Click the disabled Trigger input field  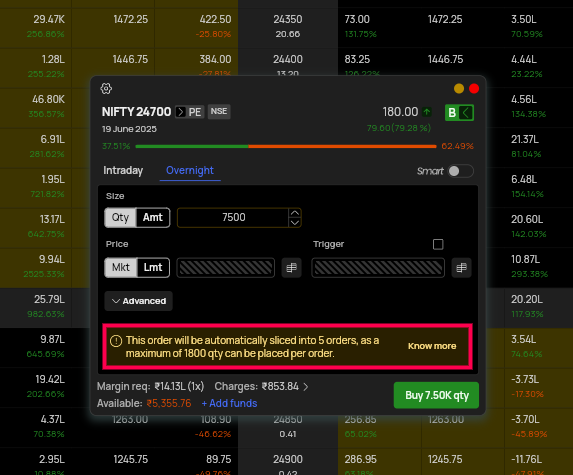[x=378, y=267]
